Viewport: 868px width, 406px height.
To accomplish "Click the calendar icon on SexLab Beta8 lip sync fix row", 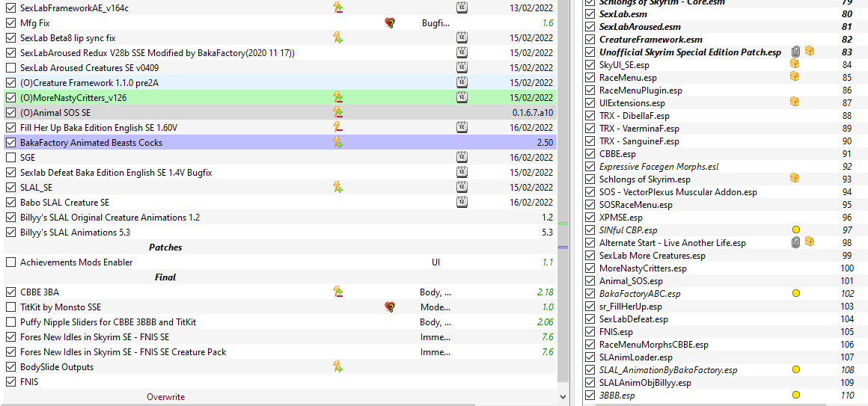I will (x=462, y=37).
